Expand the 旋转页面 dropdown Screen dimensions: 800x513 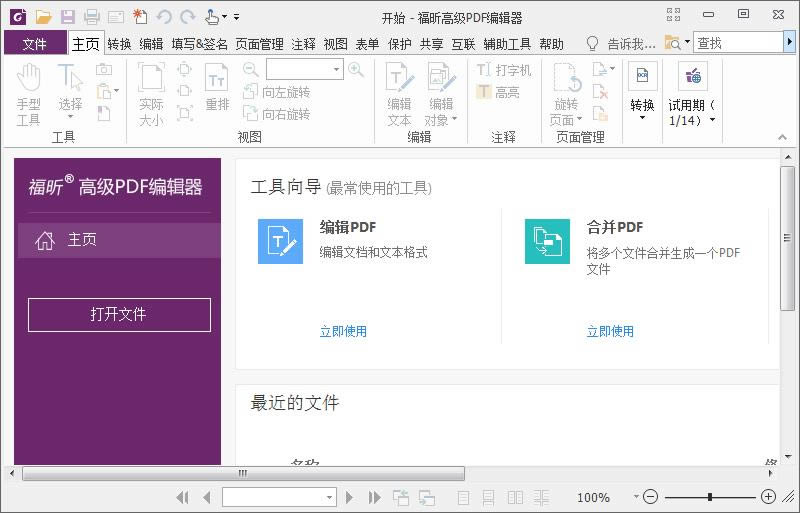tap(579, 119)
